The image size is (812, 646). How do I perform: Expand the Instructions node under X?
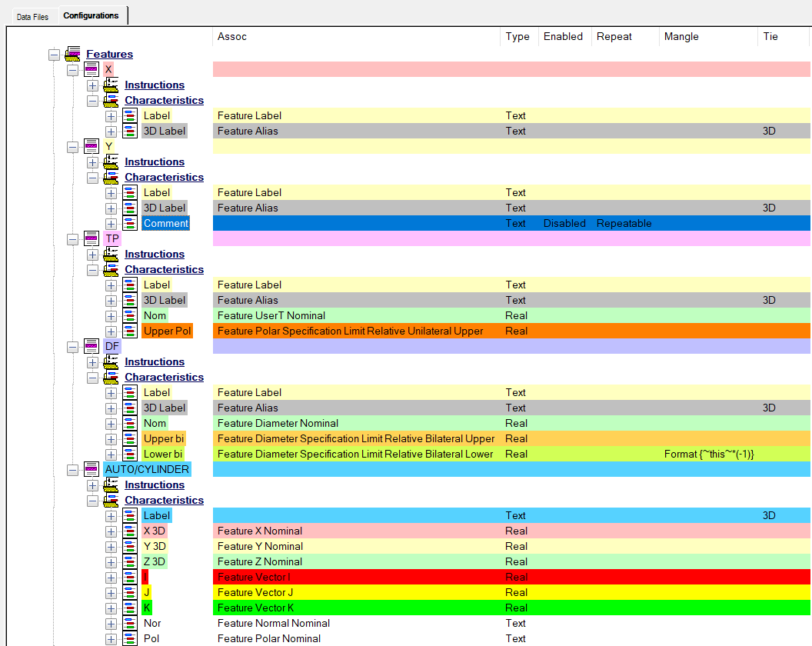point(92,85)
